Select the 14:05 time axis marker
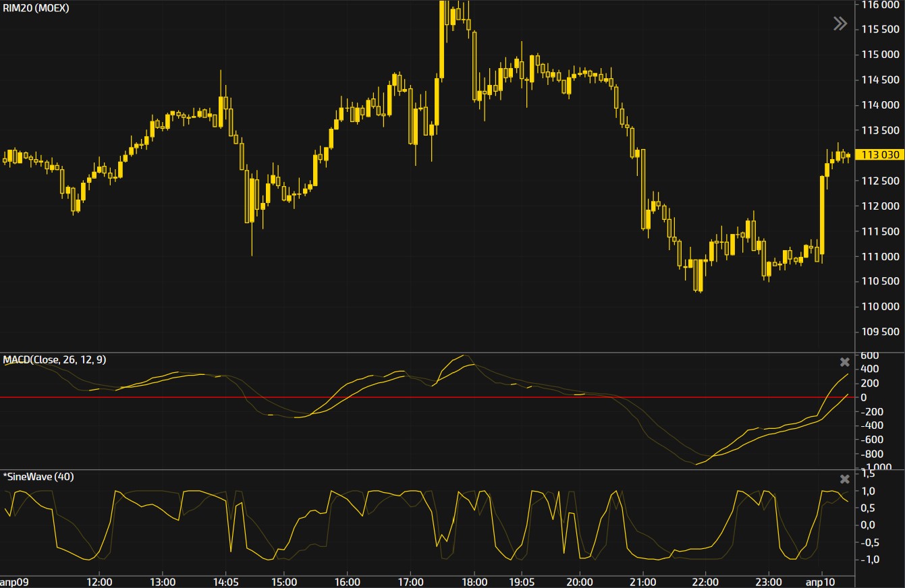 click(225, 582)
